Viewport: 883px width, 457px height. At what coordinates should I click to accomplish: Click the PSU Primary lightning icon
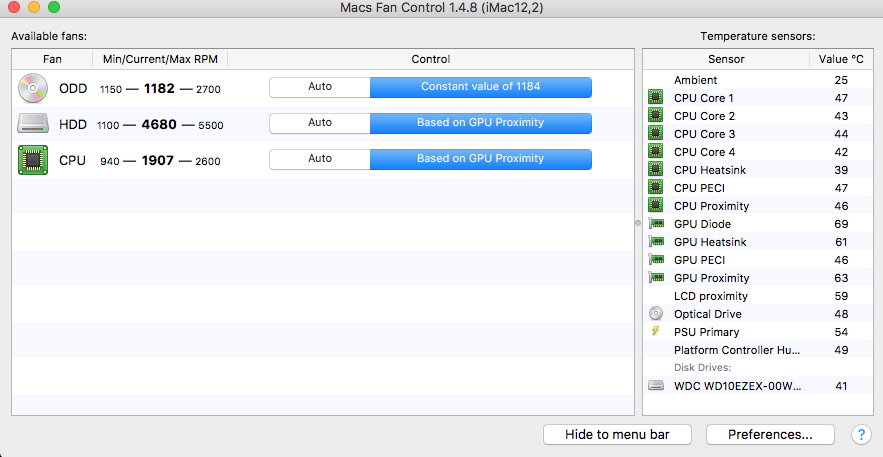coord(655,331)
